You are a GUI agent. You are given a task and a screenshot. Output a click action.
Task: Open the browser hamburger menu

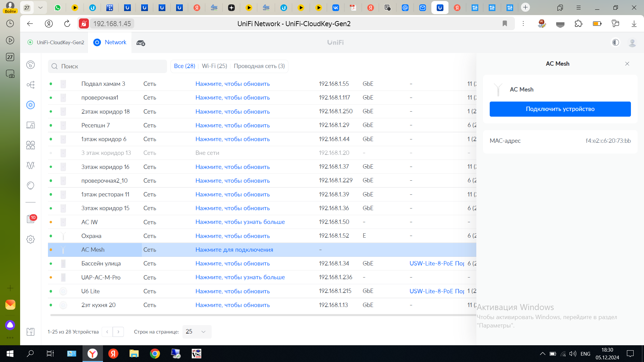click(579, 7)
